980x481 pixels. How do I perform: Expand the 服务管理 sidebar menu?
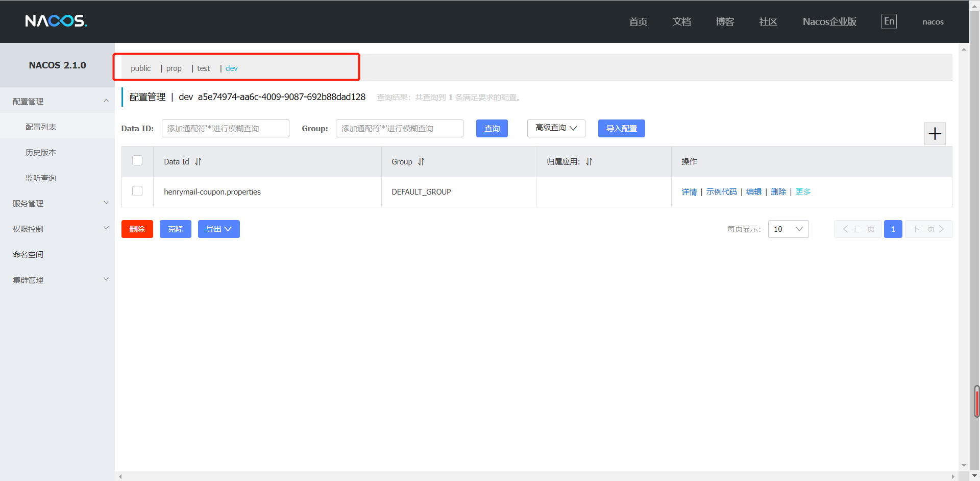pyautogui.click(x=57, y=203)
